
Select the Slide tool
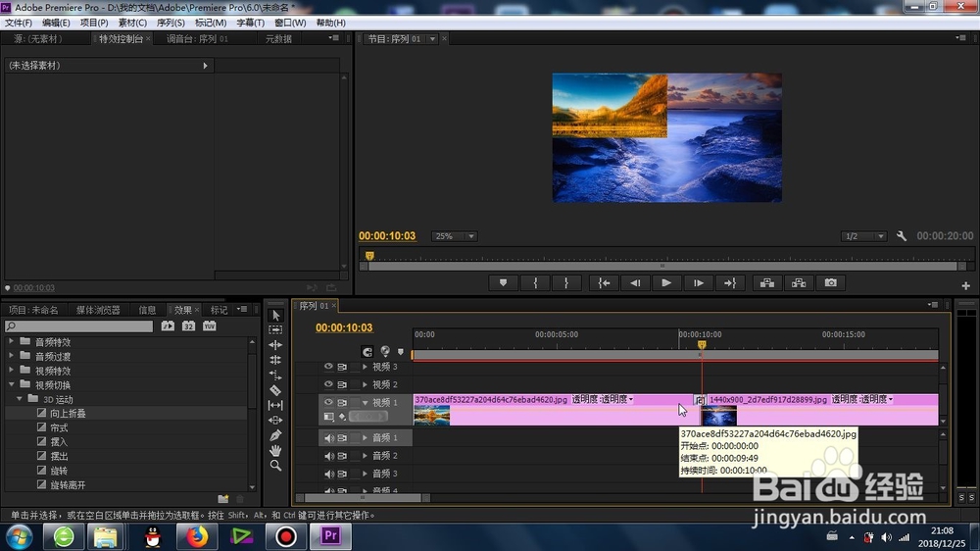[275, 421]
